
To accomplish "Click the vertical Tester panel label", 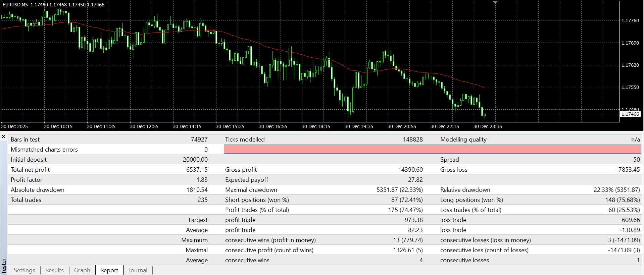I will (x=4, y=266).
